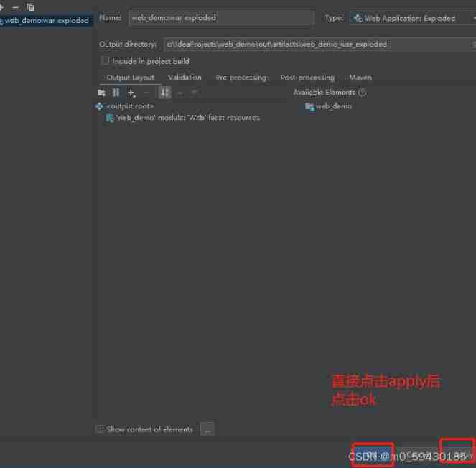
Task: Open the Post-processing tab
Action: (x=307, y=78)
